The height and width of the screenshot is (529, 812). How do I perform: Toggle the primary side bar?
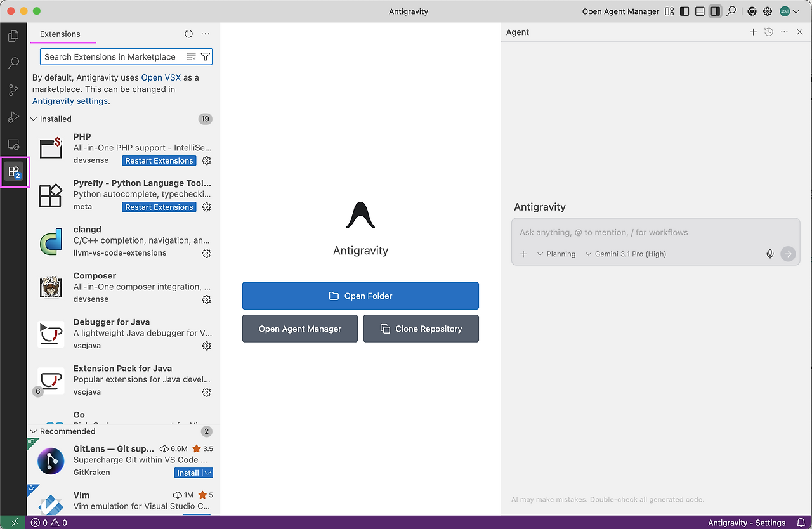684,11
